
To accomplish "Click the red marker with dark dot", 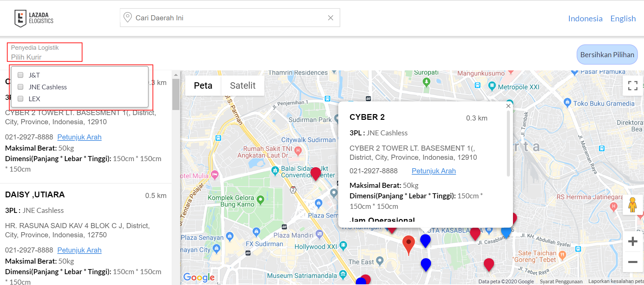I will (409, 245).
